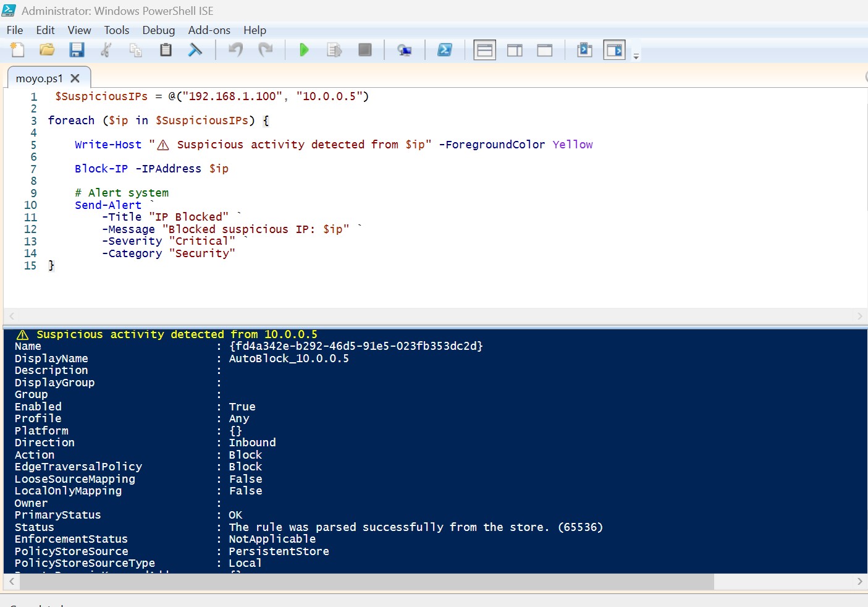Save the script with the floppy icon
Screen dimensions: 868x607
click(77, 50)
